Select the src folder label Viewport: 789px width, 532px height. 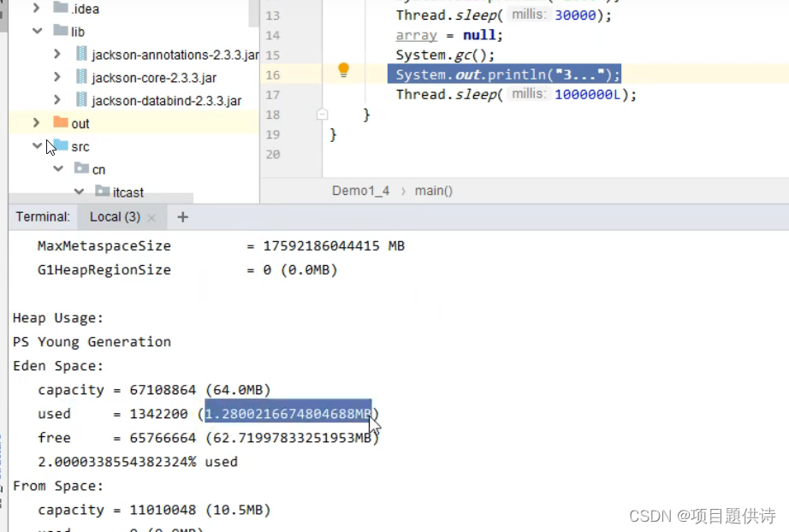pyautogui.click(x=80, y=146)
